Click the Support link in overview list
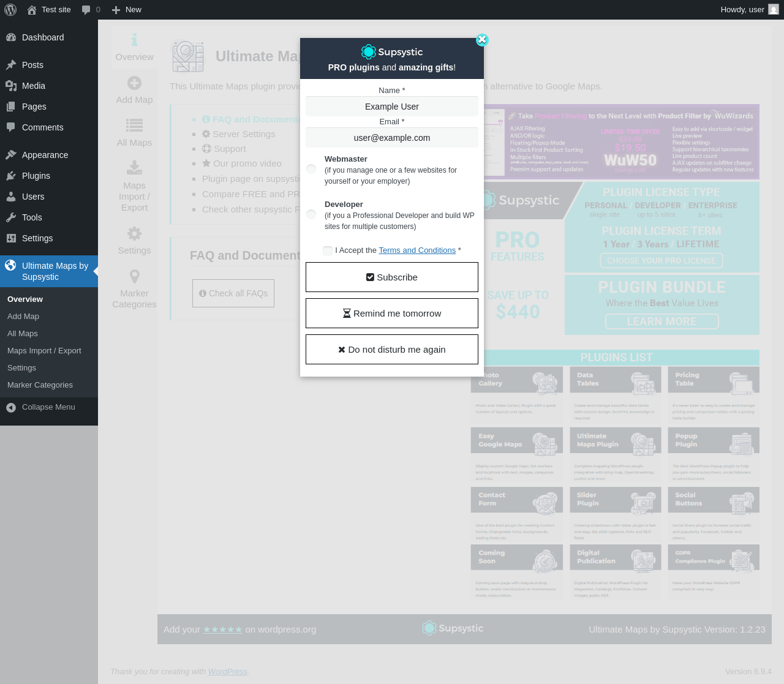Image resolution: width=784 pixels, height=684 pixels. [224, 149]
